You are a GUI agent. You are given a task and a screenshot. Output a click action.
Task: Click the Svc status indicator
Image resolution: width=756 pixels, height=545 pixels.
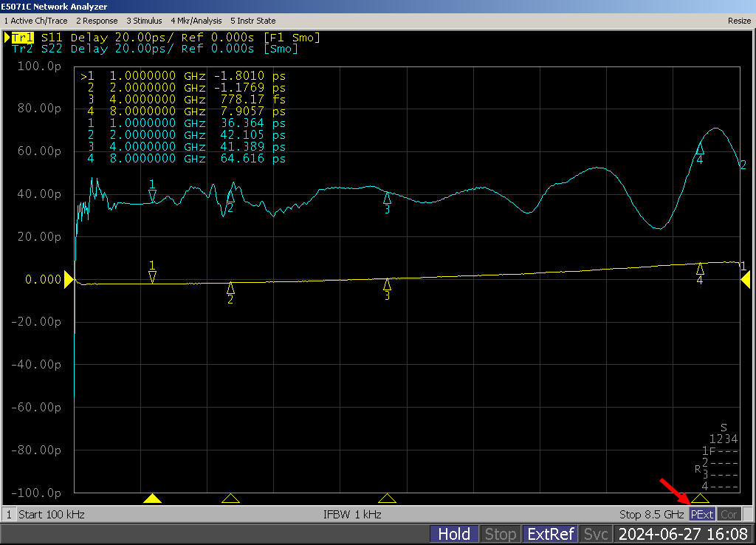(595, 534)
